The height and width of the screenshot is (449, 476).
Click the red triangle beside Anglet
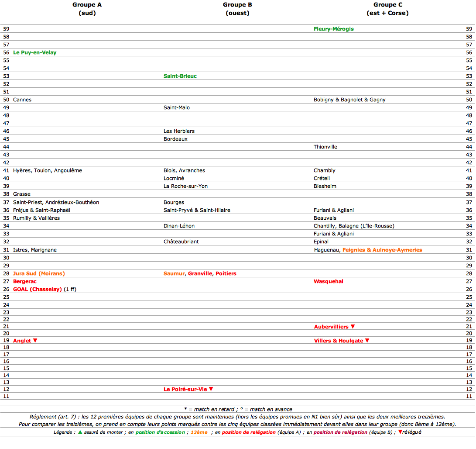(x=35, y=341)
